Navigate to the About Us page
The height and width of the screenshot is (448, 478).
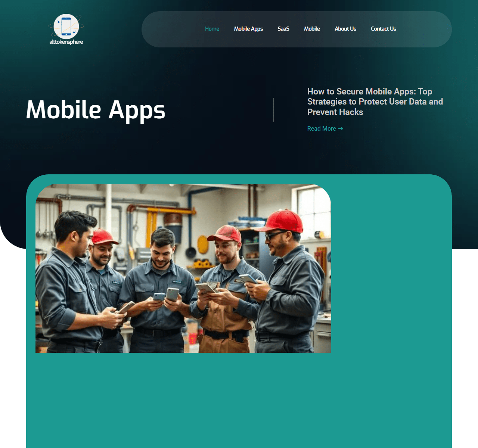(345, 29)
